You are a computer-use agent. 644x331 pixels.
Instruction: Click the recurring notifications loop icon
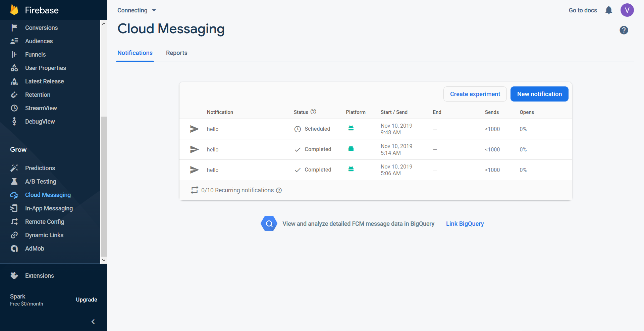[x=195, y=190]
